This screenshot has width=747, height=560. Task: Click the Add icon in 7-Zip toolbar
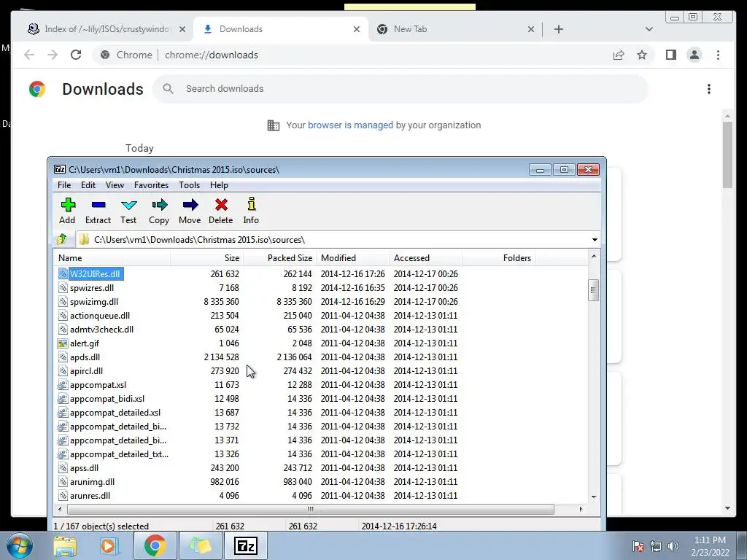[68, 205]
